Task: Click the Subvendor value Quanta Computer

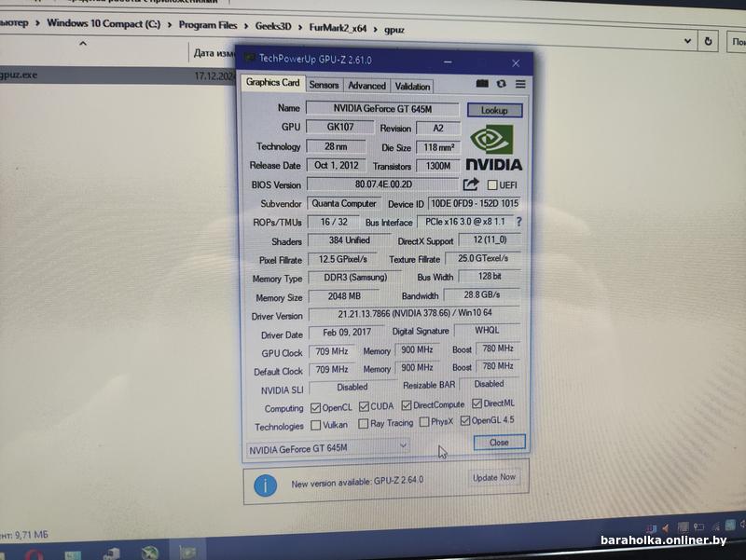Action: point(344,203)
